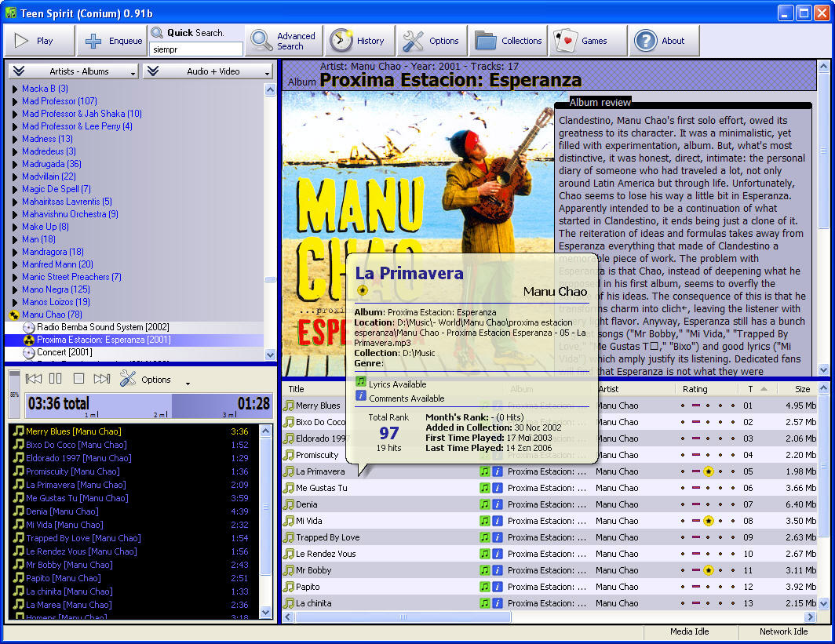Expand the Mahavishnu Orchestra node

pos(15,214)
